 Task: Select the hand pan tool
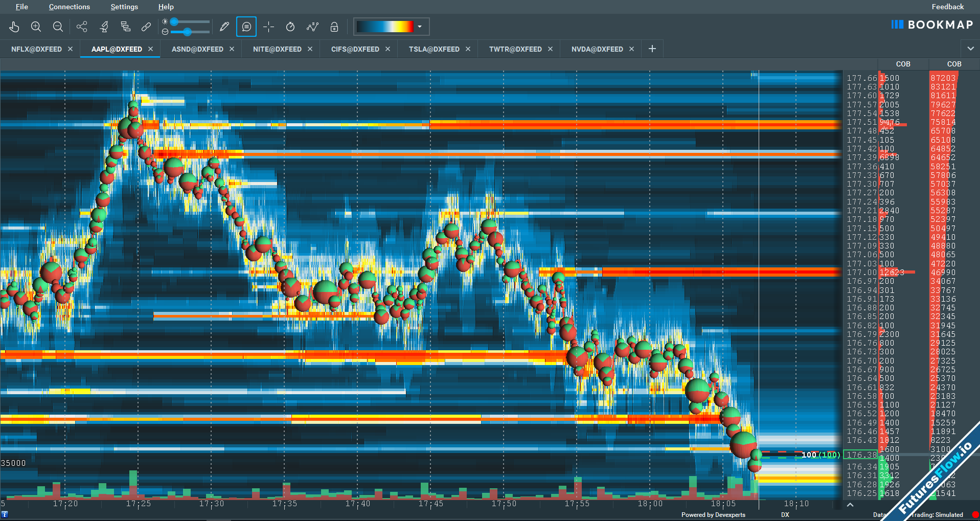pos(14,27)
